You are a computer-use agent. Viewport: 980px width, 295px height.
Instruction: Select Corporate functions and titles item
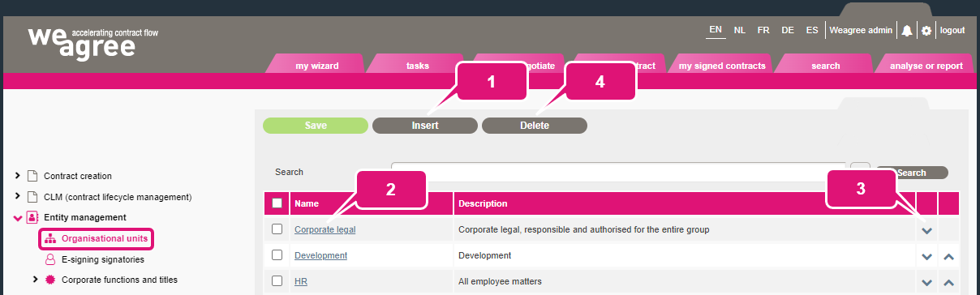click(119, 280)
